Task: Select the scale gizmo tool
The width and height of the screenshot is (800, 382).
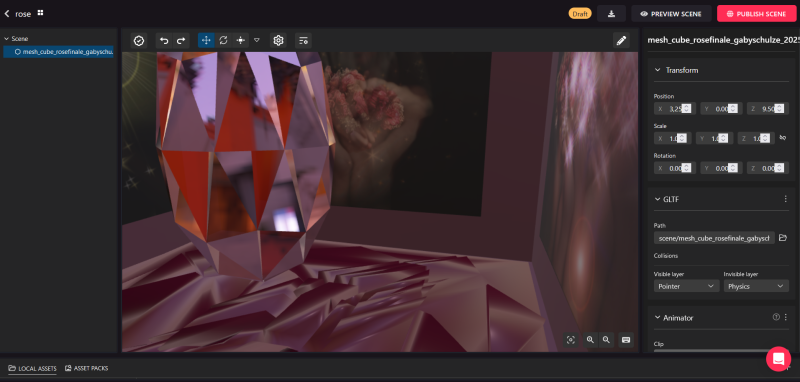Action: (240, 41)
